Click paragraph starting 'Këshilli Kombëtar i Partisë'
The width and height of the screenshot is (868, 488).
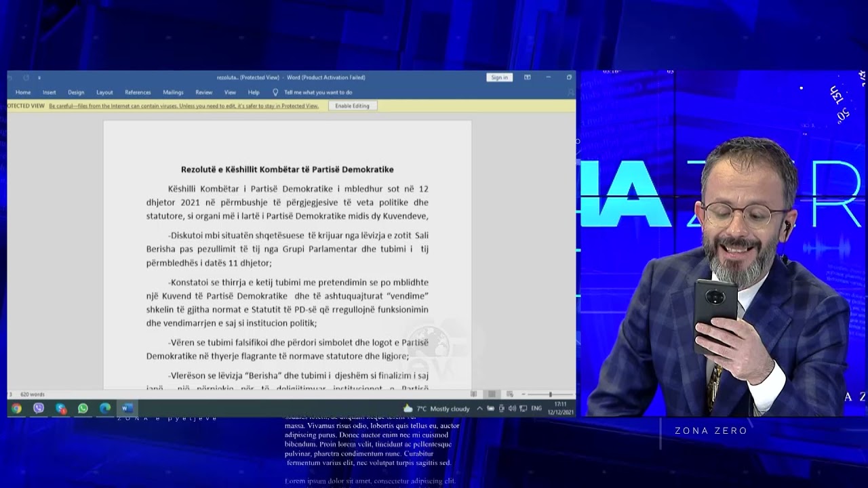(x=288, y=202)
